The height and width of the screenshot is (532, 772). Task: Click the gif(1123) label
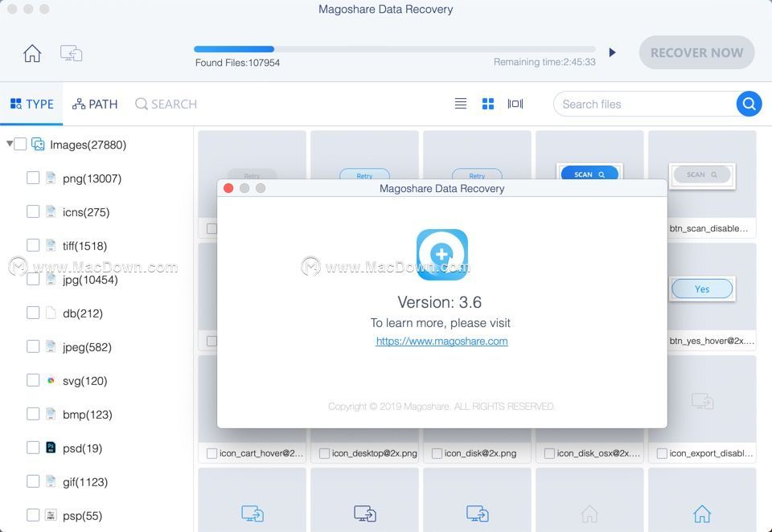point(85,482)
